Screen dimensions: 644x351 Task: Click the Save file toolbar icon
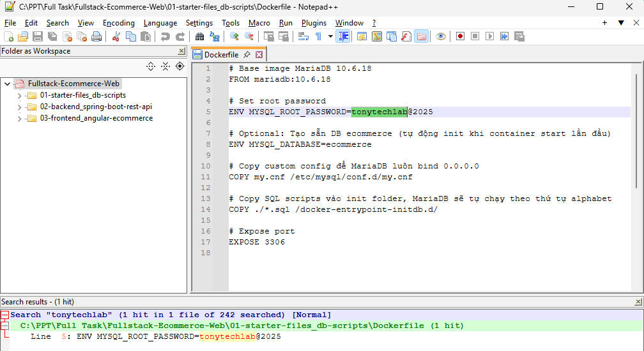(38, 36)
